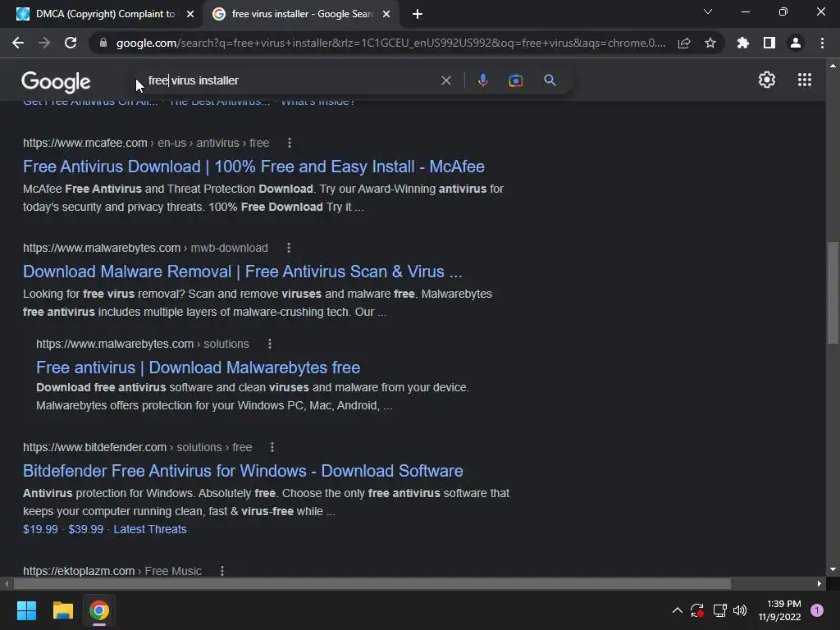The height and width of the screenshot is (630, 840).
Task: Click the Chrome taskbar icon
Action: (99, 610)
